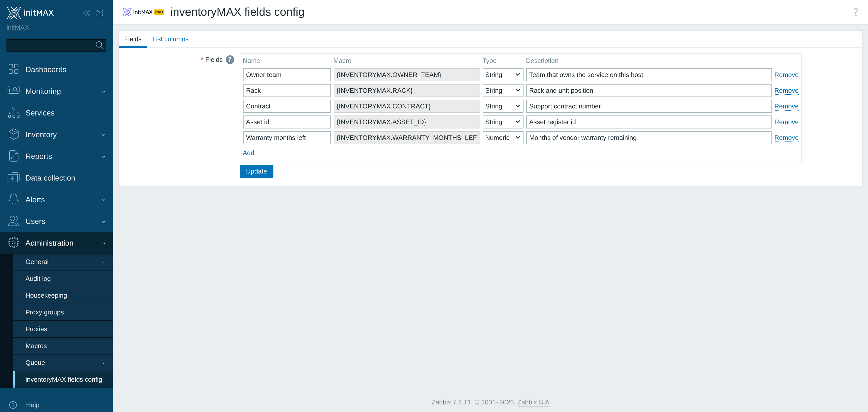Open Dashboards via its grid icon
The width and height of the screenshot is (868, 412).
[14, 69]
